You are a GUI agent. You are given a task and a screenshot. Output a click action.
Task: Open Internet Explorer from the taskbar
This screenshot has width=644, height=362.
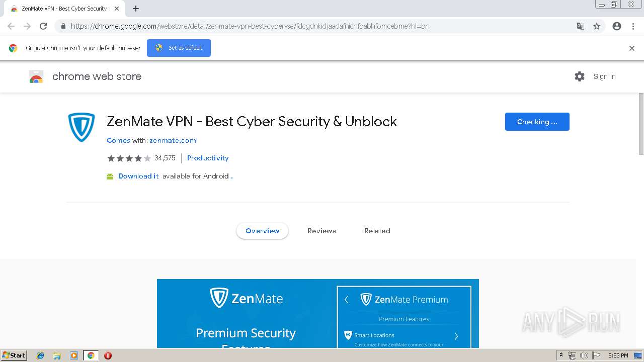coord(40,355)
